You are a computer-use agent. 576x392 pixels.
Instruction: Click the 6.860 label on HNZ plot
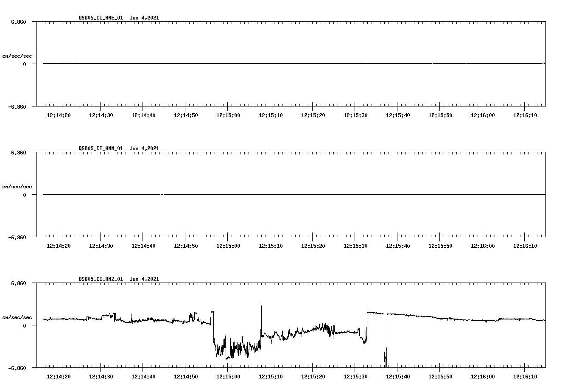pyautogui.click(x=19, y=283)
